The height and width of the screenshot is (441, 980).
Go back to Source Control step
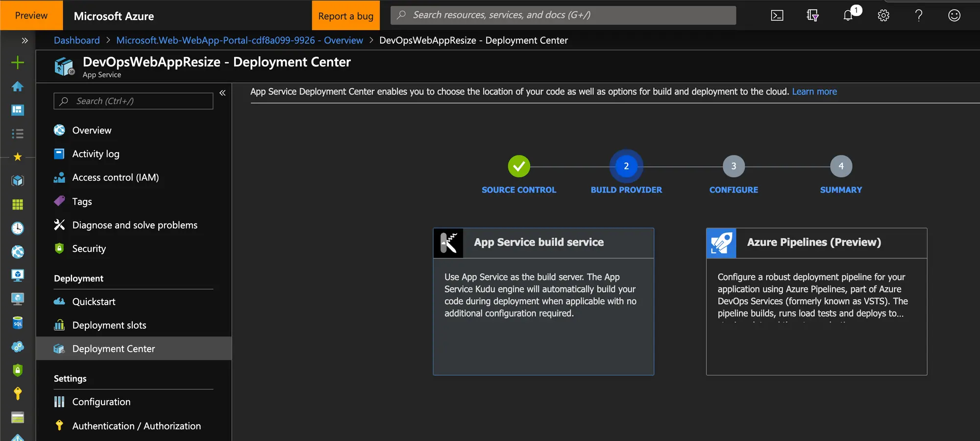(x=519, y=166)
